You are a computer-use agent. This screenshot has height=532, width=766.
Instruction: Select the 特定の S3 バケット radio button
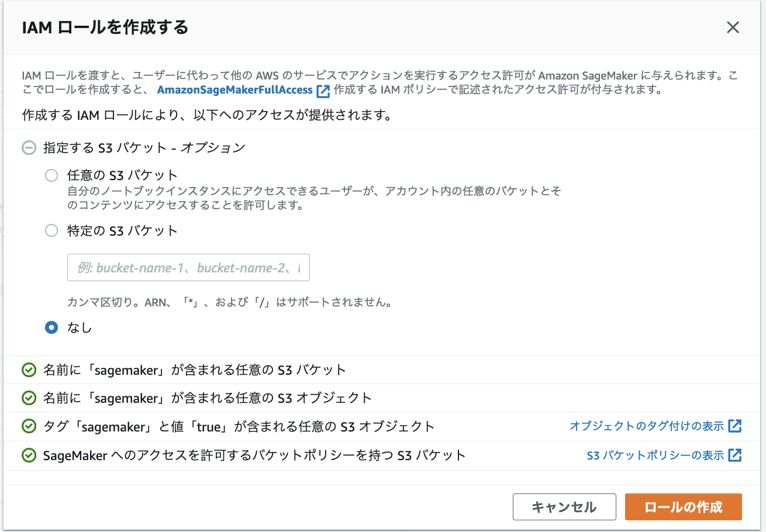pos(51,230)
